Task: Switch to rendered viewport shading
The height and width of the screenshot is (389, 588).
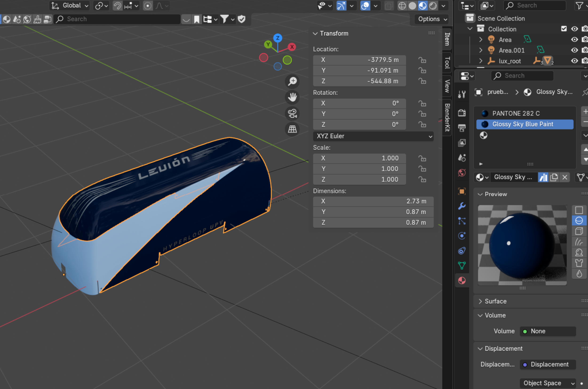Action: (433, 5)
